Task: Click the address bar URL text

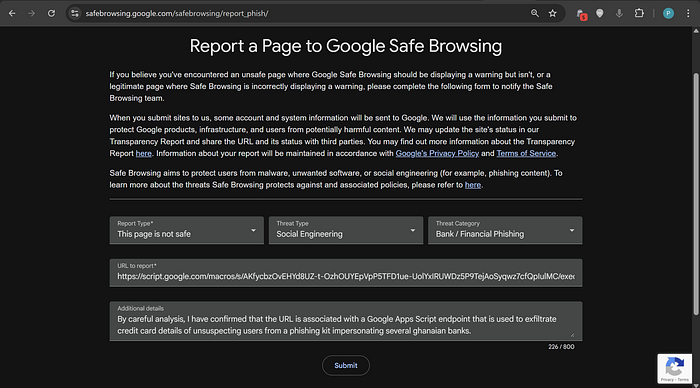Action: [x=177, y=13]
